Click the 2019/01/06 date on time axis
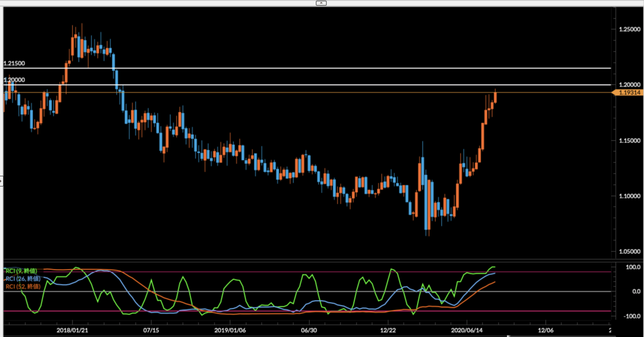 pyautogui.click(x=230, y=330)
